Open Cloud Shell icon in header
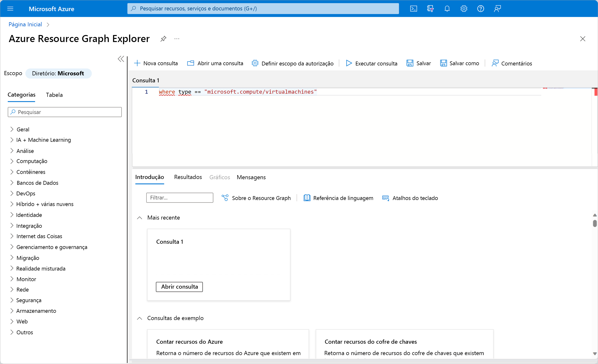598x364 pixels. (413, 9)
